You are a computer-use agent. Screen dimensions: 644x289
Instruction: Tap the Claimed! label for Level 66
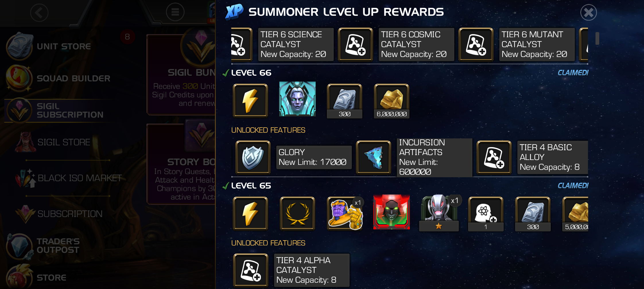click(573, 73)
